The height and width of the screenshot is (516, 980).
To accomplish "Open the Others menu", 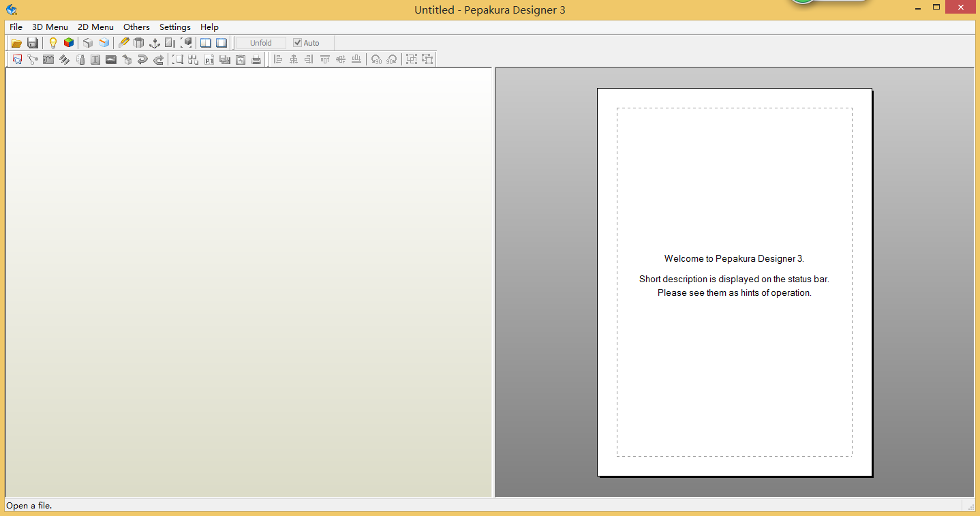I will 136,27.
